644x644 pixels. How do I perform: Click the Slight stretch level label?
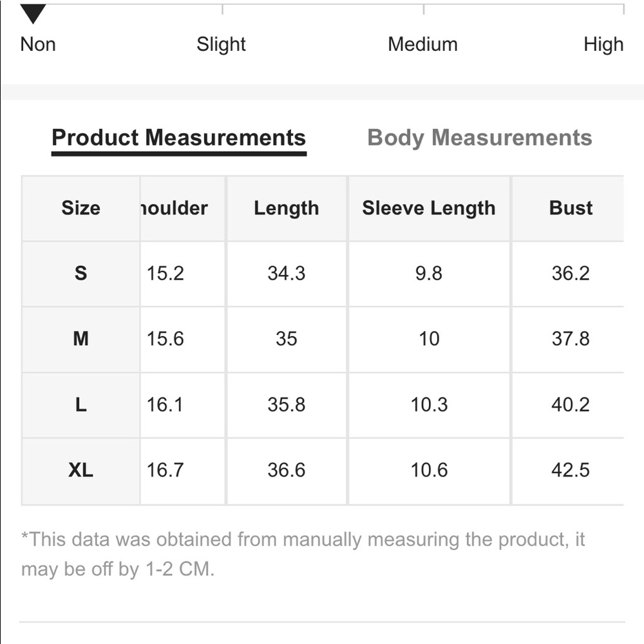[221, 44]
